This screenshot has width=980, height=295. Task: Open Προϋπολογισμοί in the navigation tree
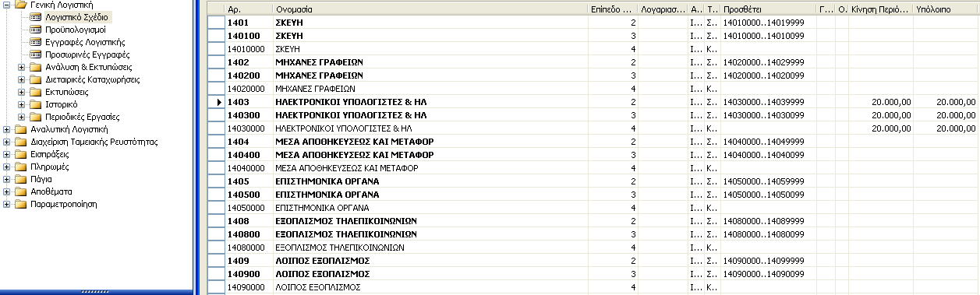76,29
